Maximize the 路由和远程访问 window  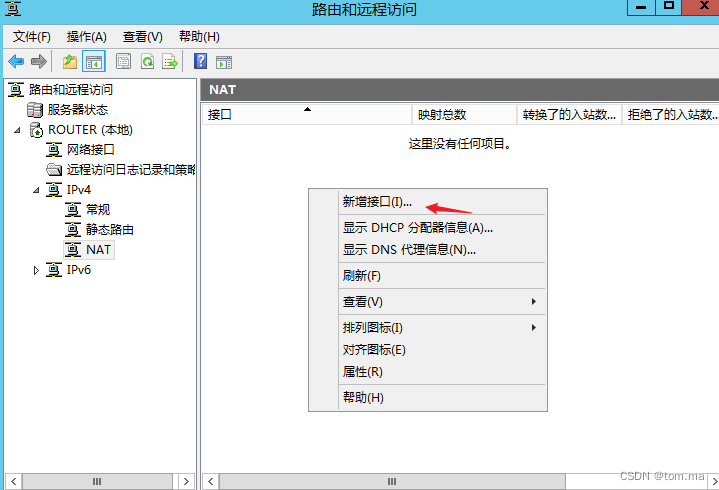tap(669, 7)
